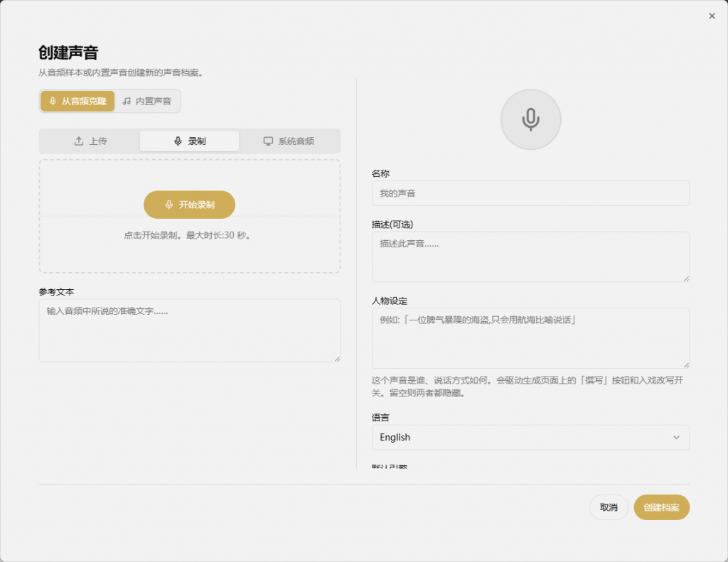The image size is (728, 562).
Task: Click the 创建声音 heading text
Action: pyautogui.click(x=68, y=53)
